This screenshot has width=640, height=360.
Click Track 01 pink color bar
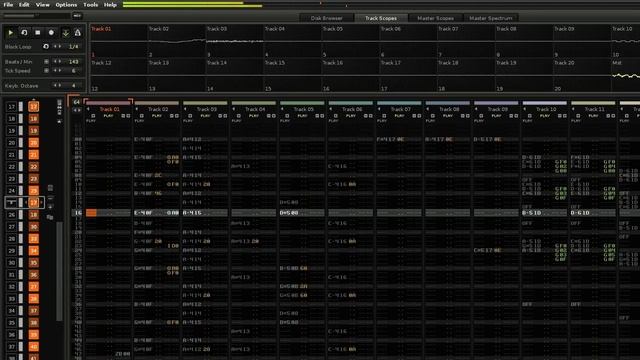(x=108, y=103)
